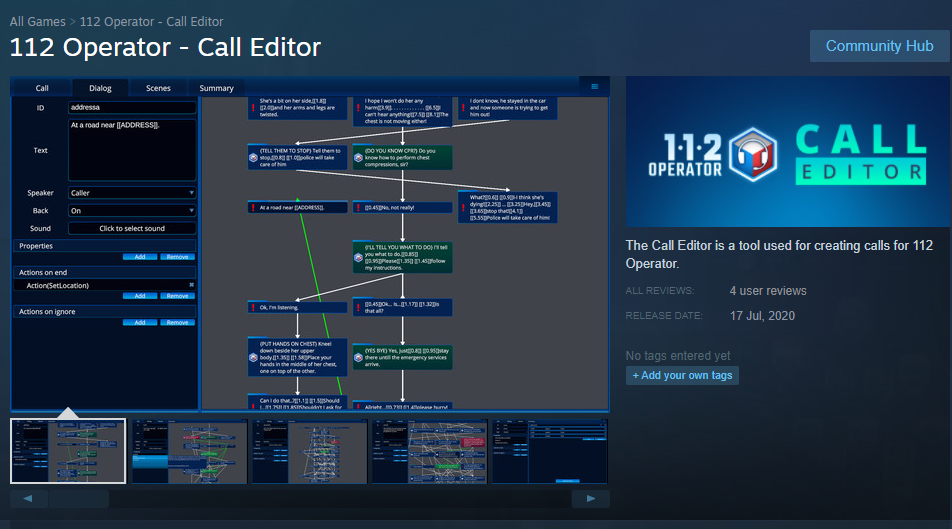
Task: Click Remove under Actions on ignore
Action: [x=177, y=323]
